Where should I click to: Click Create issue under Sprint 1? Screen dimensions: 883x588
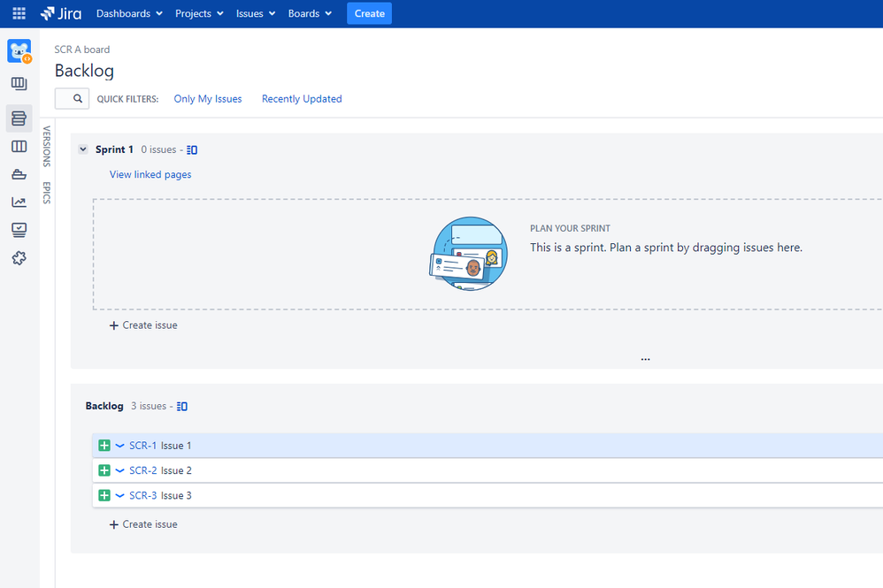tap(143, 325)
